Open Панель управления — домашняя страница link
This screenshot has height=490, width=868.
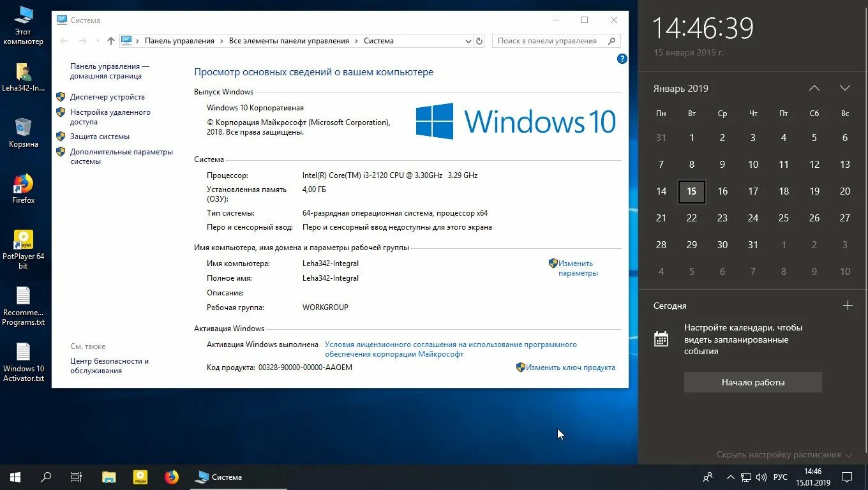click(x=110, y=71)
